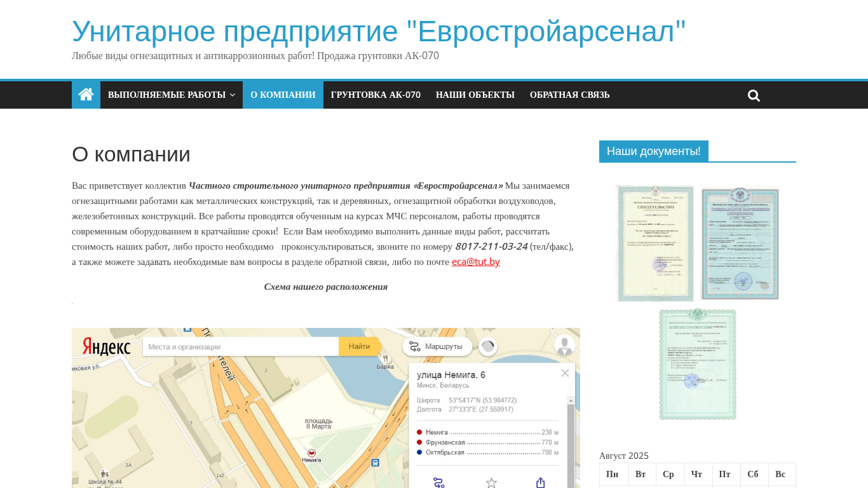This screenshot has width=868, height=488.
Task: Click the phone number 8017-211-03-24
Action: (491, 246)
